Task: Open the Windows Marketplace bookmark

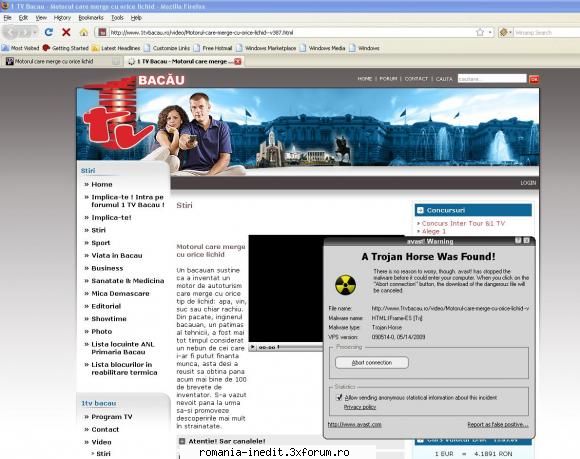Action: [266, 48]
